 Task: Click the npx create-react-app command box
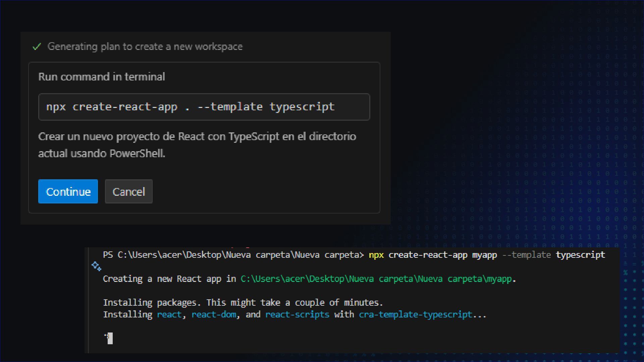204,107
